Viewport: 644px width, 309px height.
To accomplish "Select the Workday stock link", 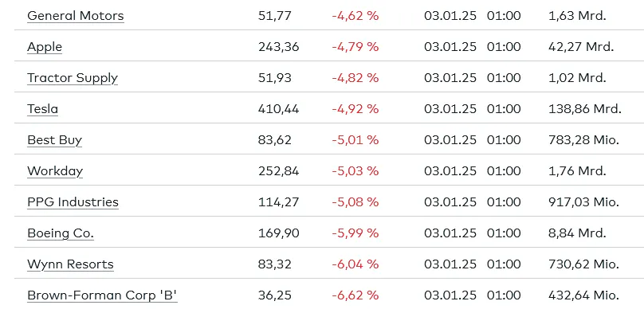I will coord(55,171).
